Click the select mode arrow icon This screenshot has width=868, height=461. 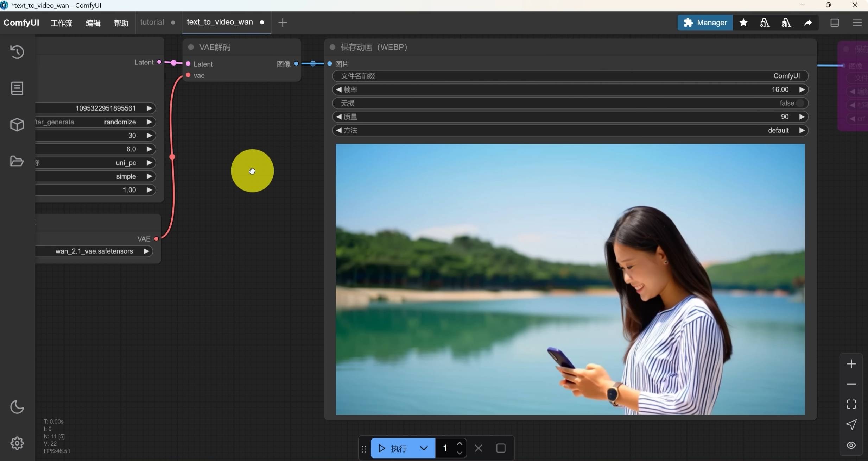(851, 424)
